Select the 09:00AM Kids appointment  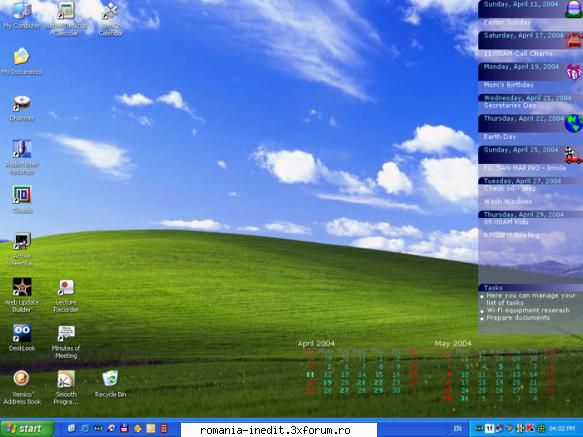pos(505,222)
